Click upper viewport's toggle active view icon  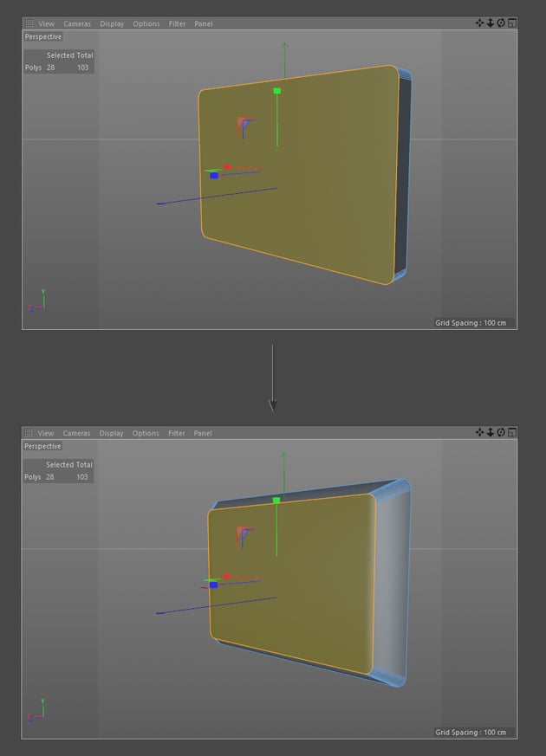point(512,23)
